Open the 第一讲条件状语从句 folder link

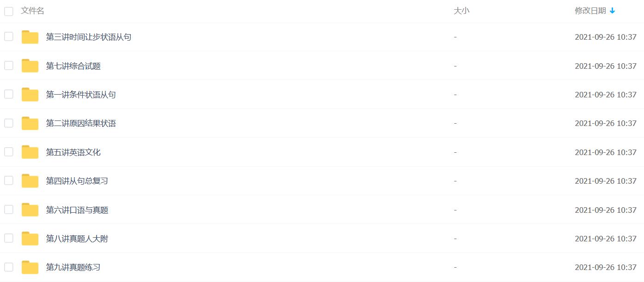pyautogui.click(x=81, y=95)
